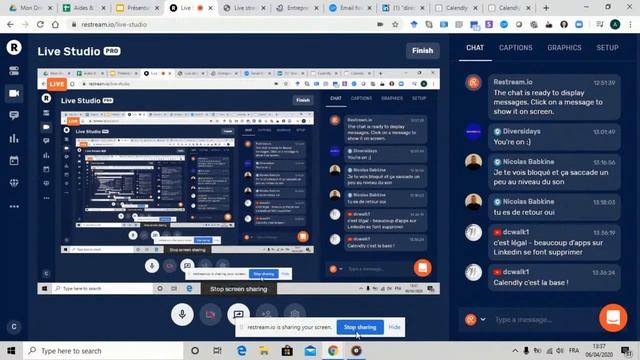Reload the page in Chrome
This screenshot has height=360, width=640.
pos(40,24)
